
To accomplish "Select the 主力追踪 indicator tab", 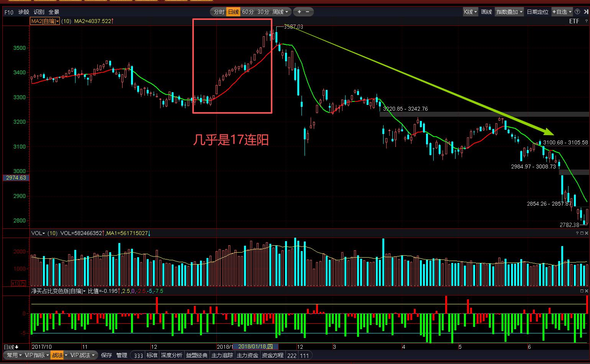I will 222,356.
